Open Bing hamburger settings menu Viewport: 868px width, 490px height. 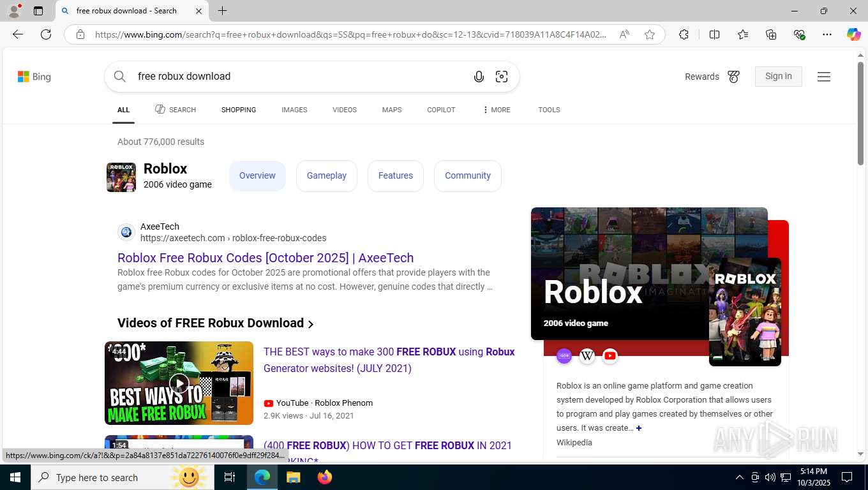[824, 77]
